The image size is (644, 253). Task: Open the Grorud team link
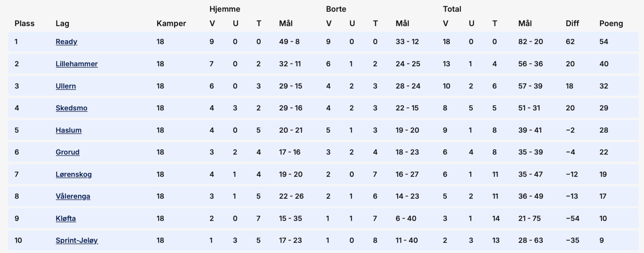click(67, 152)
